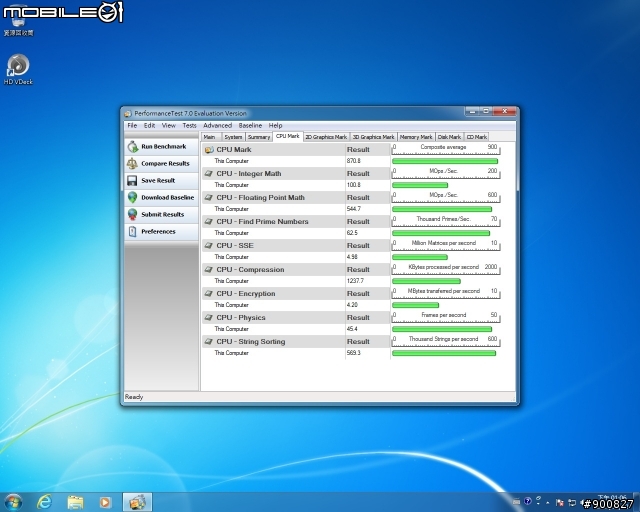
Task: Click the Save Result floppy disk icon
Action: point(132,180)
